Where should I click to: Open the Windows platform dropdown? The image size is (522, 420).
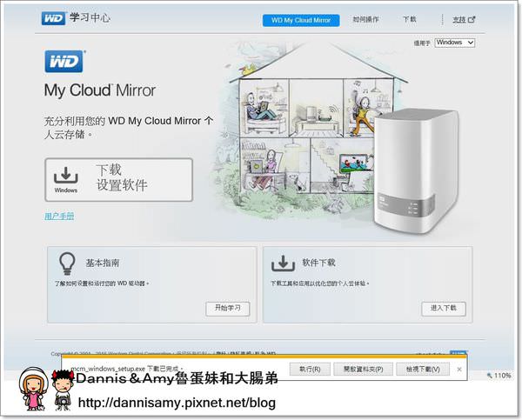(x=455, y=43)
